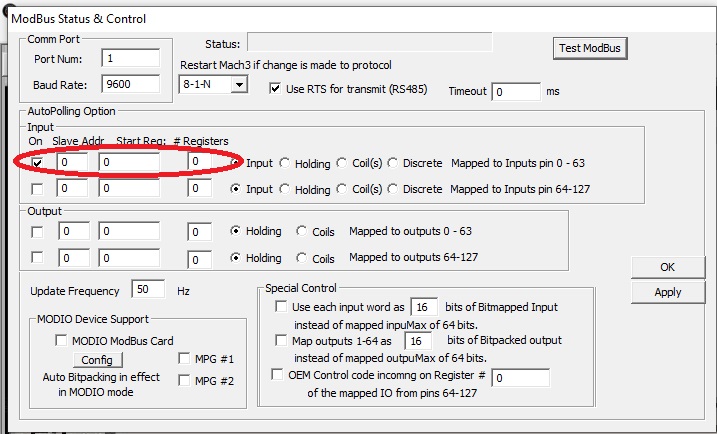The height and width of the screenshot is (434, 717).
Task: Click slave address field for outputs 64-127
Action: click(x=74, y=258)
